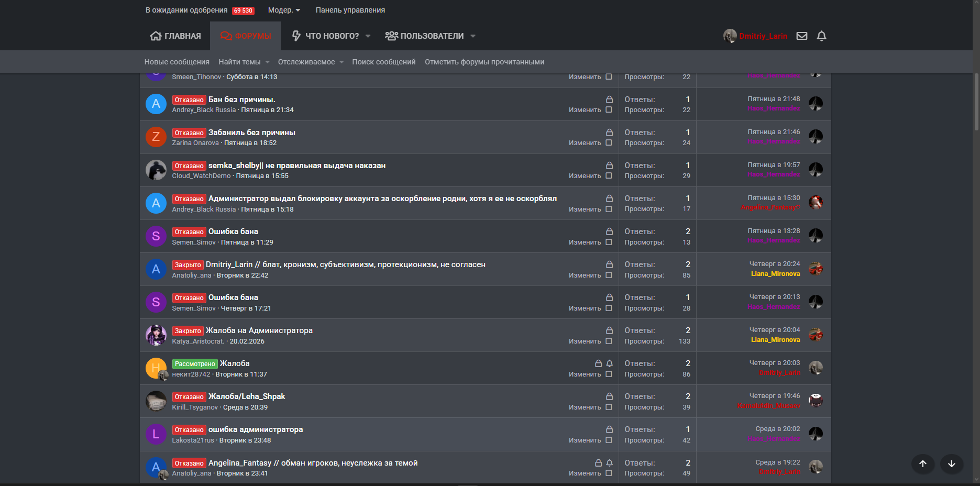Click the home icon for ГЛАВНАЯ
Image resolution: width=980 pixels, height=486 pixels.
(156, 36)
